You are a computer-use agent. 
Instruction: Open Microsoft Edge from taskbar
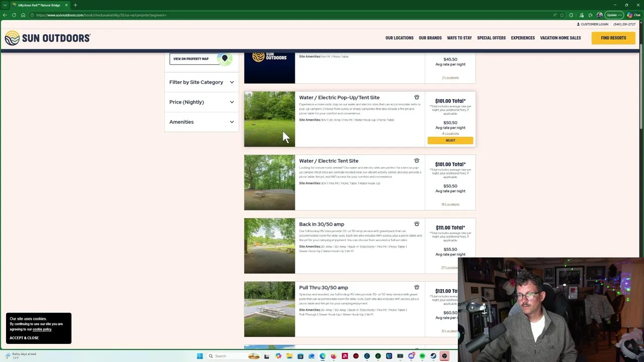point(323,356)
